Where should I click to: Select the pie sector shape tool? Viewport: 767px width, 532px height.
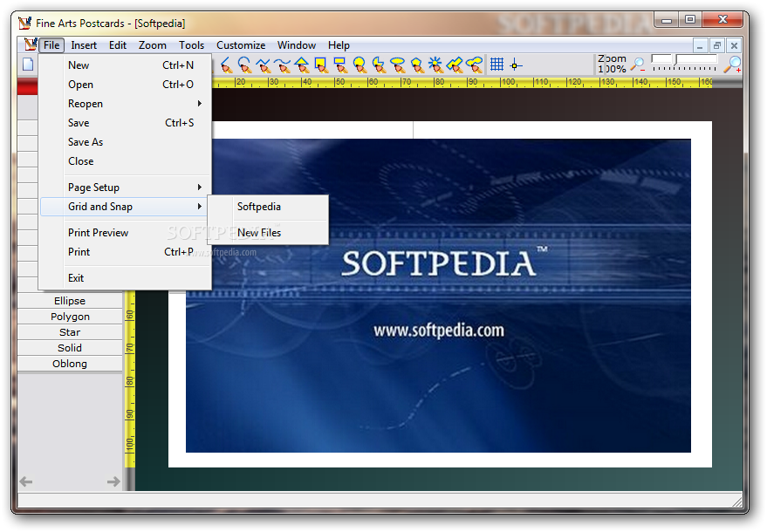379,65
